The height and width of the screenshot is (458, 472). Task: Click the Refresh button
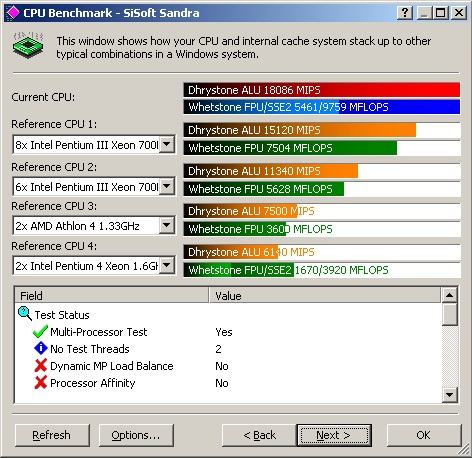click(x=52, y=435)
